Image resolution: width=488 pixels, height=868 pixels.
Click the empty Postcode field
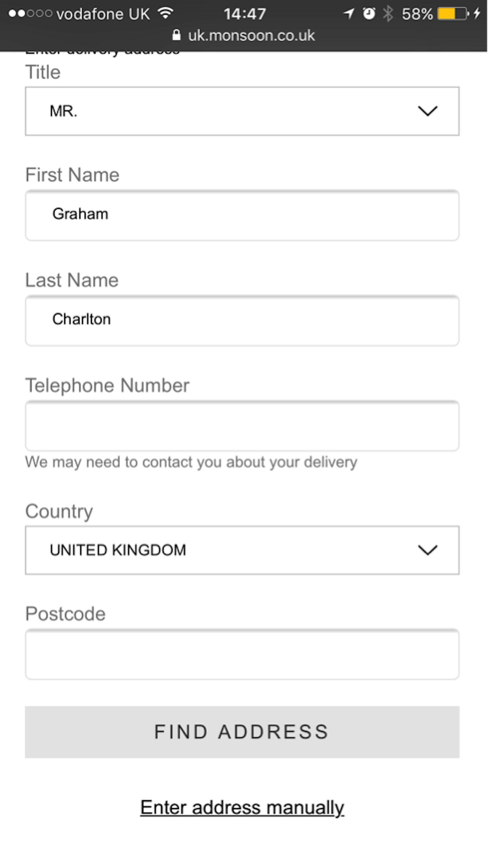tap(242, 654)
